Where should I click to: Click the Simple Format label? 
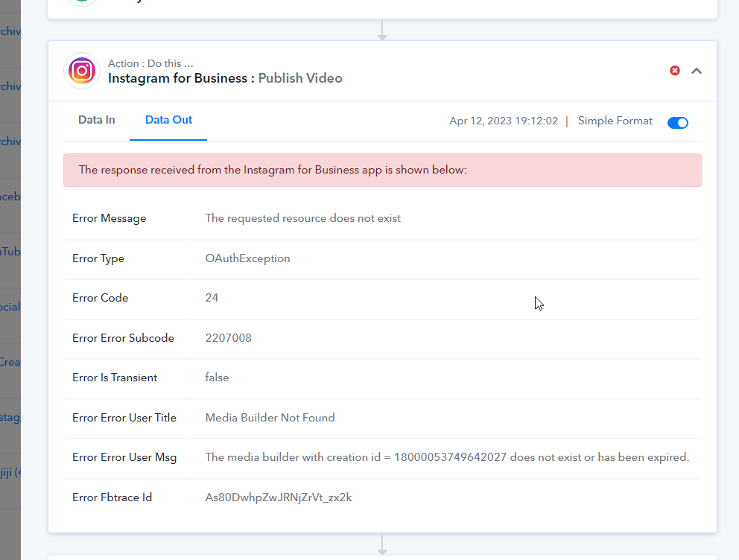pyautogui.click(x=615, y=121)
